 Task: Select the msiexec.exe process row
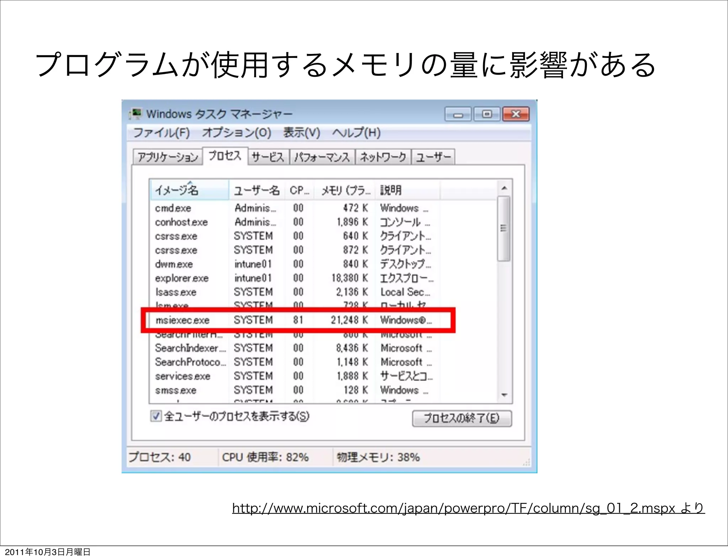point(182,320)
